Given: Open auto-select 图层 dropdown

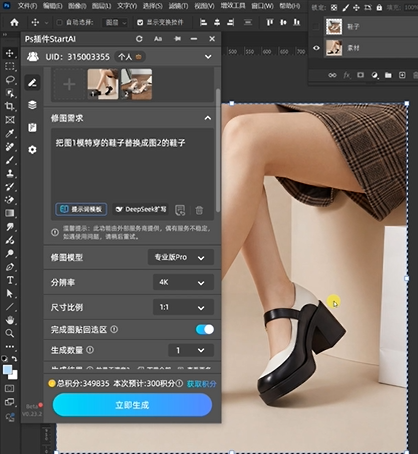Looking at the screenshot, I should point(115,22).
